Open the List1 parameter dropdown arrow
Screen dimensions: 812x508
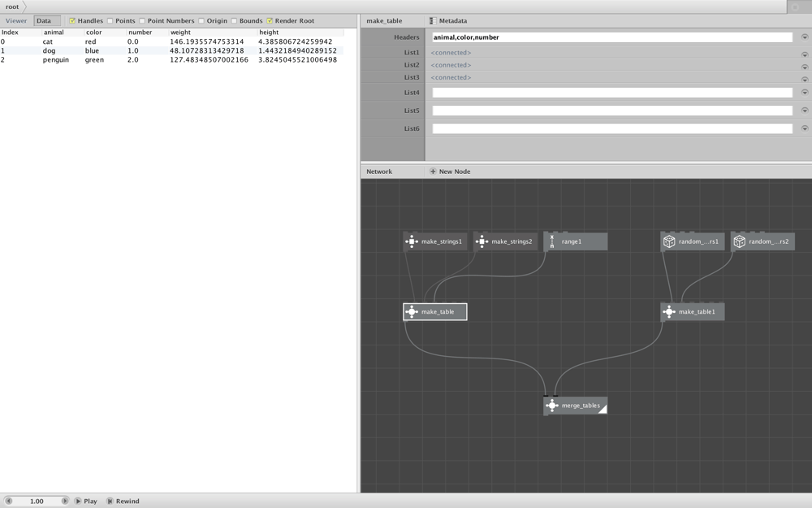tap(805, 54)
